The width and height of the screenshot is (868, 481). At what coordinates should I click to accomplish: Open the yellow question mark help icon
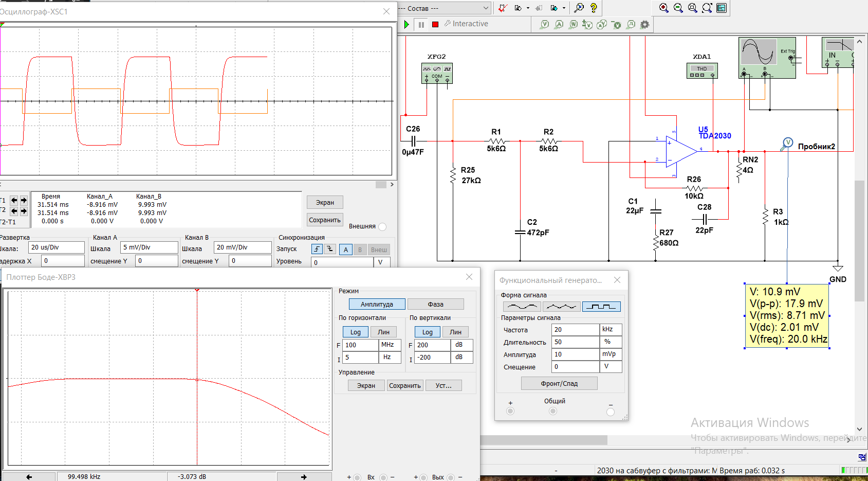click(x=594, y=8)
